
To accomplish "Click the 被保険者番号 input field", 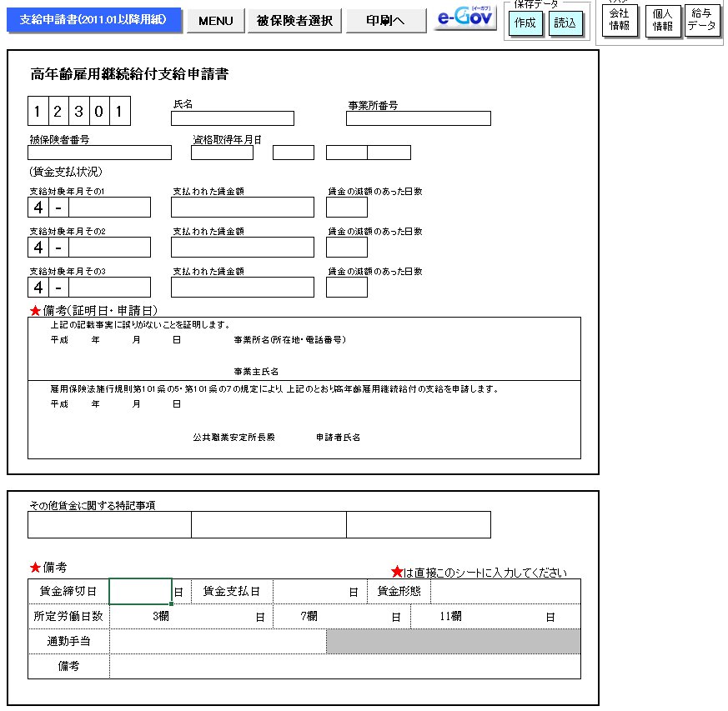I will pyautogui.click(x=99, y=153).
